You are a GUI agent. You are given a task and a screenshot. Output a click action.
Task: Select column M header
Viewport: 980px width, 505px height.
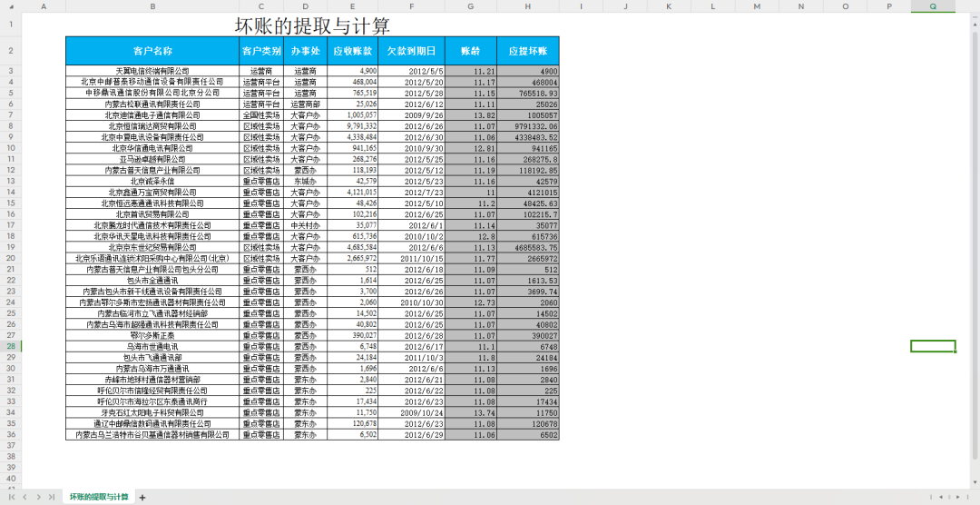coord(758,6)
